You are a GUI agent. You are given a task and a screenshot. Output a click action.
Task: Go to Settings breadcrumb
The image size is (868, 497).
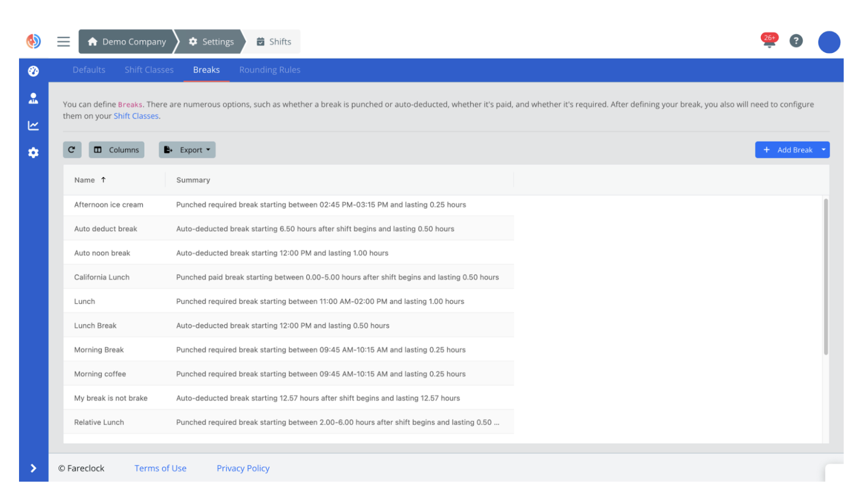coord(211,42)
